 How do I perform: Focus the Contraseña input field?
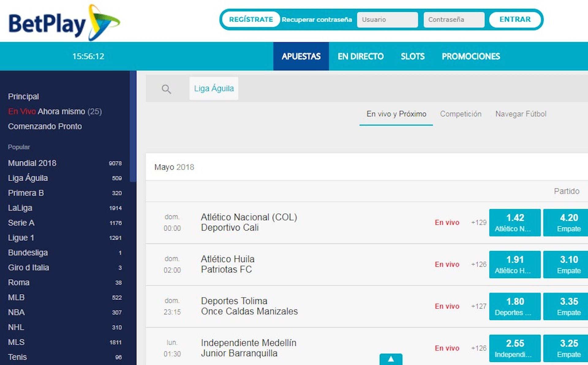point(454,20)
